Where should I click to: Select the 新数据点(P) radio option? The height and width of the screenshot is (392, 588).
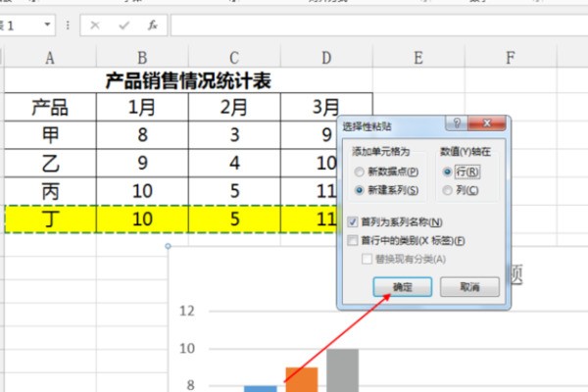point(359,171)
